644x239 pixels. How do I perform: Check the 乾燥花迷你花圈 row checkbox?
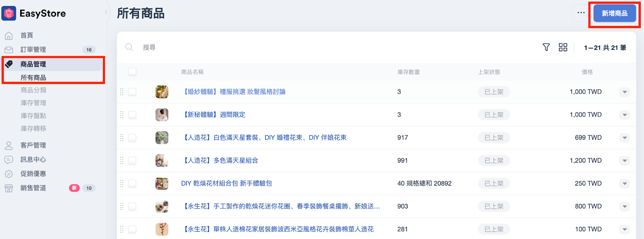[132, 206]
